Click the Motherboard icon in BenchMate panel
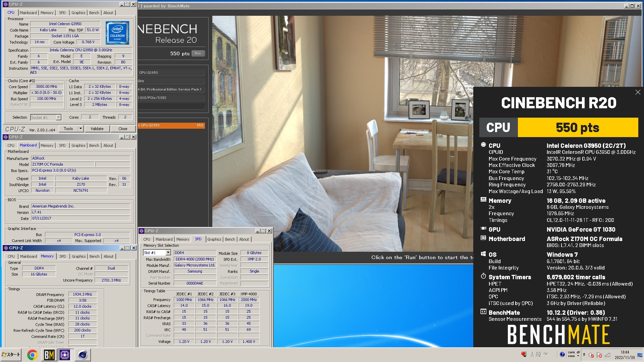Image resolution: width=644 pixels, height=362 pixels. click(483, 238)
